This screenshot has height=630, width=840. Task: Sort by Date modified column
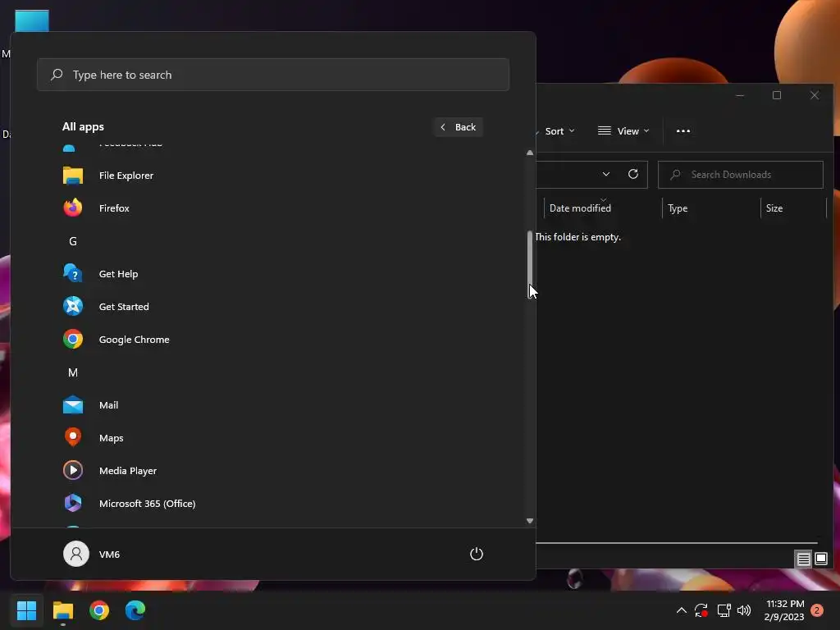pos(603,208)
